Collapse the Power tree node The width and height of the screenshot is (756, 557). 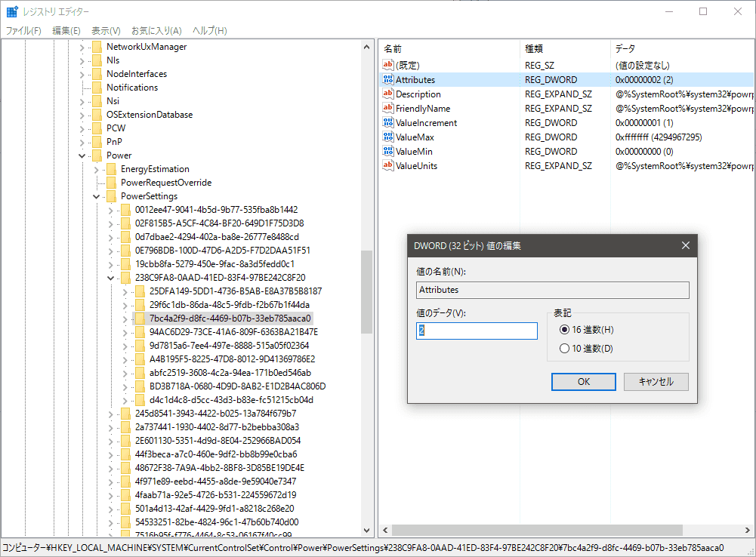coord(82,155)
